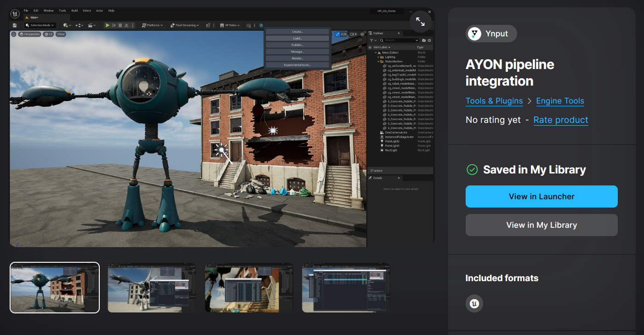644x335 pixels.
Task: Open the Add Content cube-plus icon in the toolbar
Action: [x=66, y=25]
